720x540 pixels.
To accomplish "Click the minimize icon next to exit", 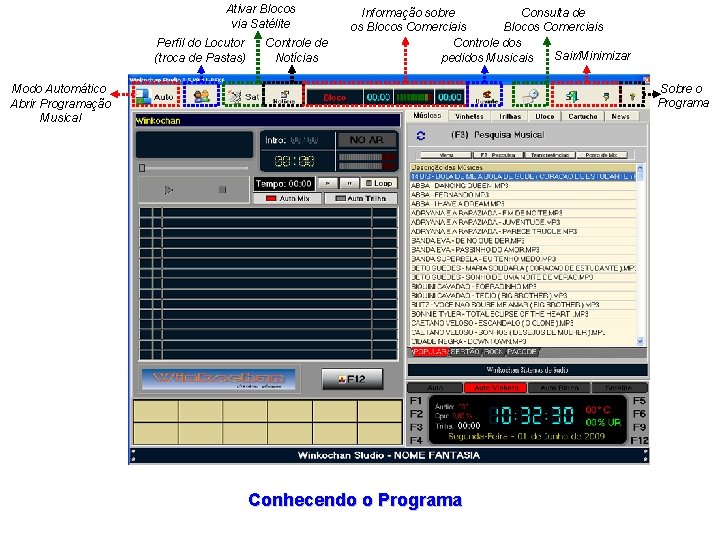I will click(x=606, y=96).
